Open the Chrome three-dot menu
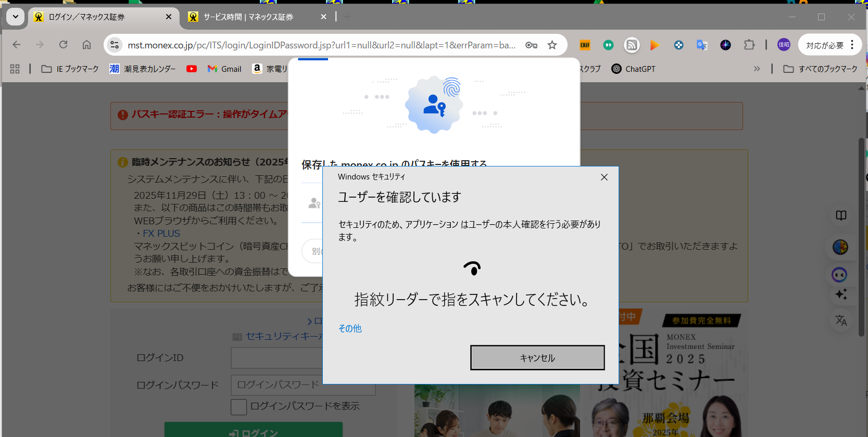The image size is (868, 437). pos(852,45)
